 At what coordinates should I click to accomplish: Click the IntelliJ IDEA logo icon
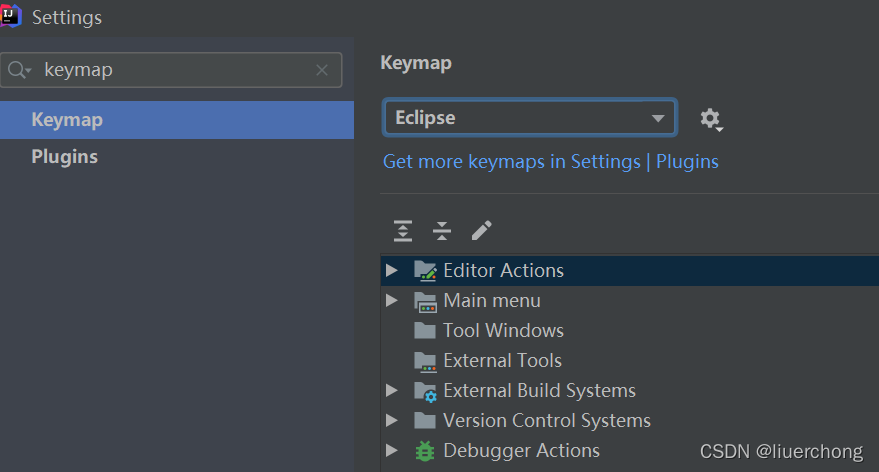coord(10,16)
